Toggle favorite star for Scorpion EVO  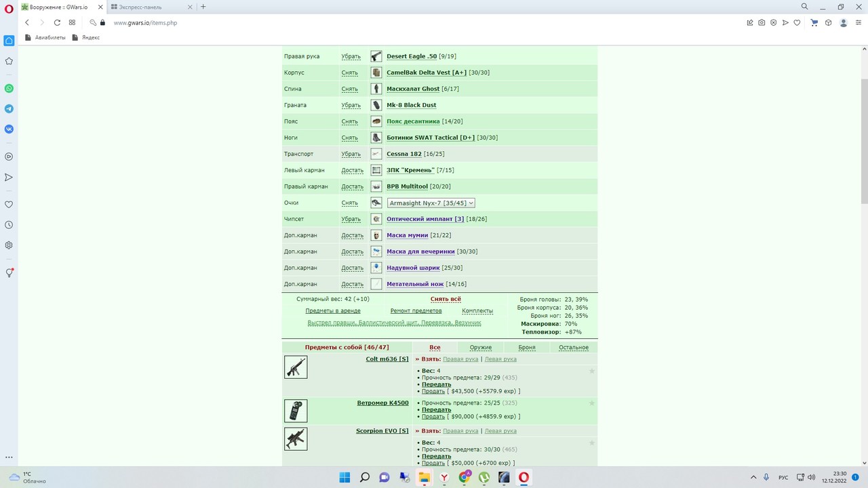pos(592,443)
